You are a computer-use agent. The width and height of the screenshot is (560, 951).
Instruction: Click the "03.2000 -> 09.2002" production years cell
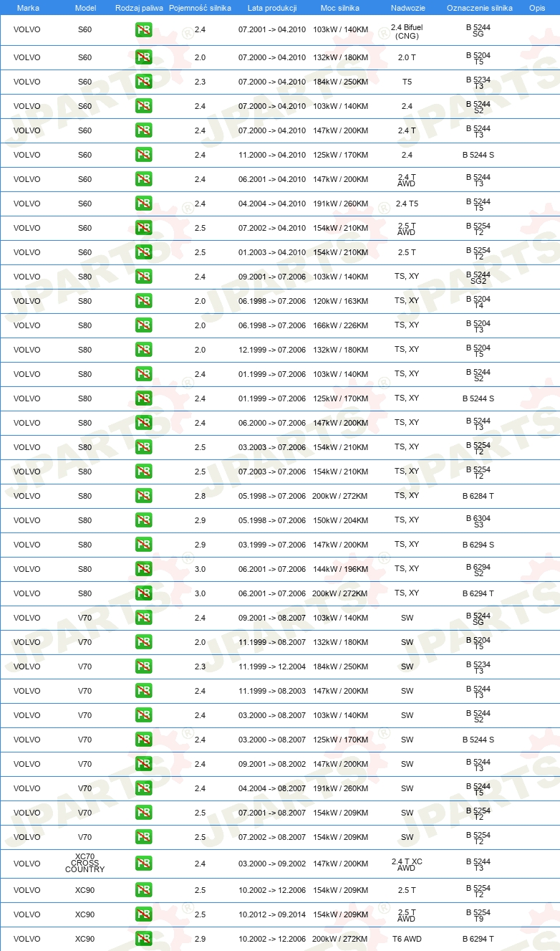tap(272, 864)
